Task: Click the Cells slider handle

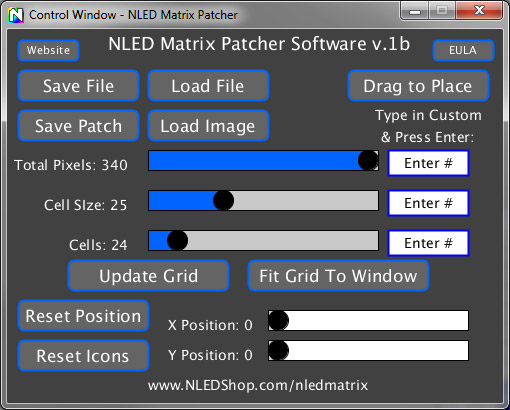Action: tap(177, 240)
